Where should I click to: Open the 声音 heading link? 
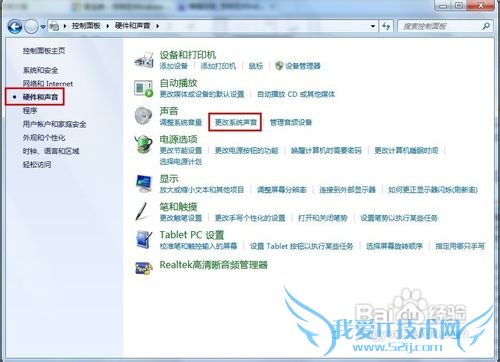169,111
